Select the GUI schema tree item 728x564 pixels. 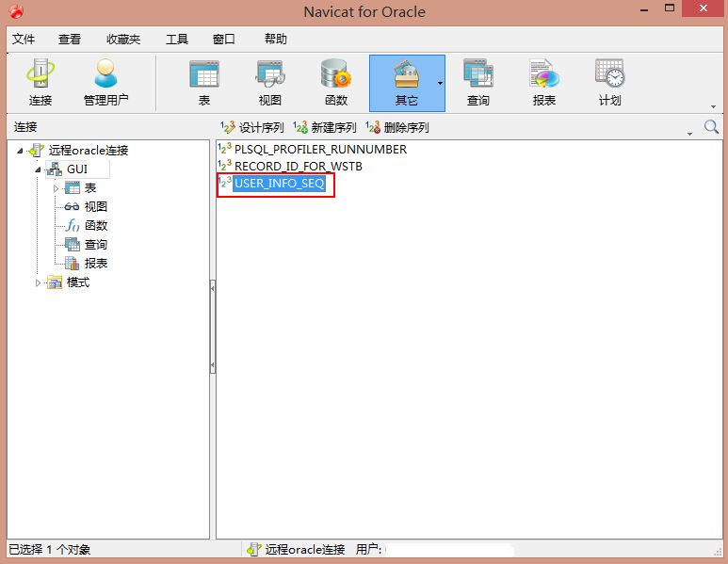(x=77, y=169)
